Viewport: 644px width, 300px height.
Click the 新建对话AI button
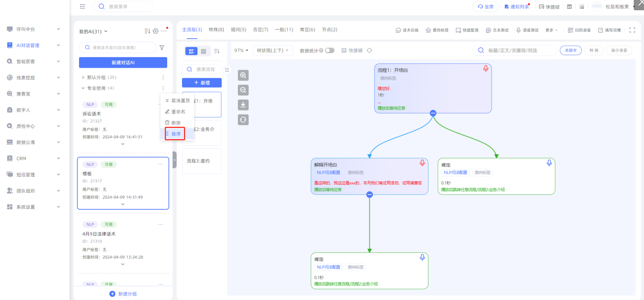pos(123,63)
